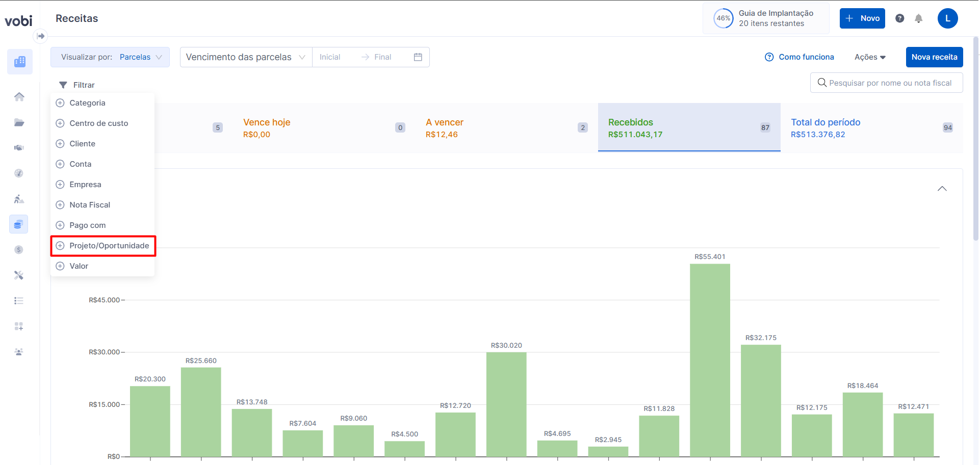The image size is (980, 465).
Task: Expand the sidebar with the arrow toggle
Action: 41,36
